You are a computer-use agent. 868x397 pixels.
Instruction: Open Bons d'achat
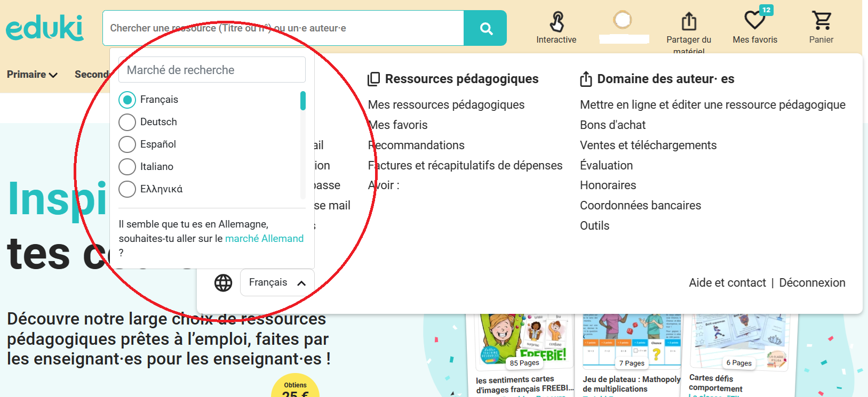click(x=613, y=125)
